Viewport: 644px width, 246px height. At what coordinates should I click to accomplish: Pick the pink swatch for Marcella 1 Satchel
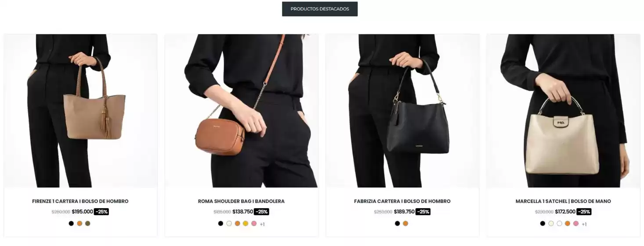[x=576, y=224]
